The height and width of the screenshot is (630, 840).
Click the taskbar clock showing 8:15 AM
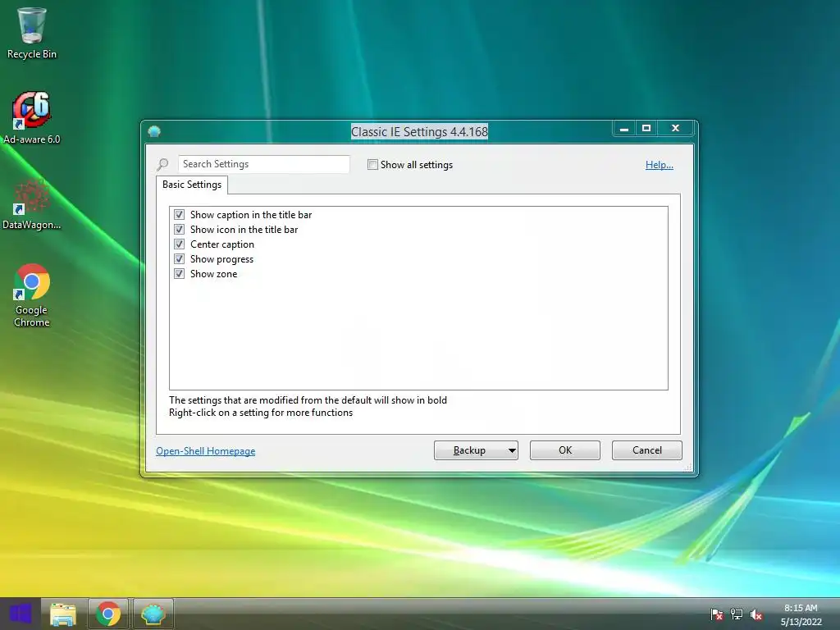click(801, 614)
